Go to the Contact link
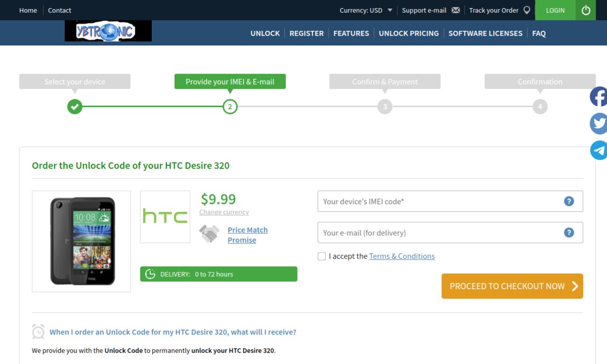Viewport: 607px width, 364px height. click(60, 10)
